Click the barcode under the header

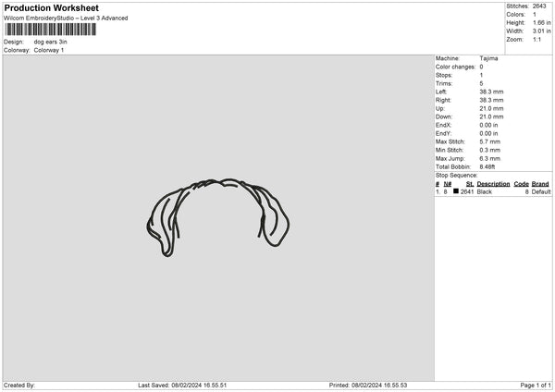coord(50,30)
